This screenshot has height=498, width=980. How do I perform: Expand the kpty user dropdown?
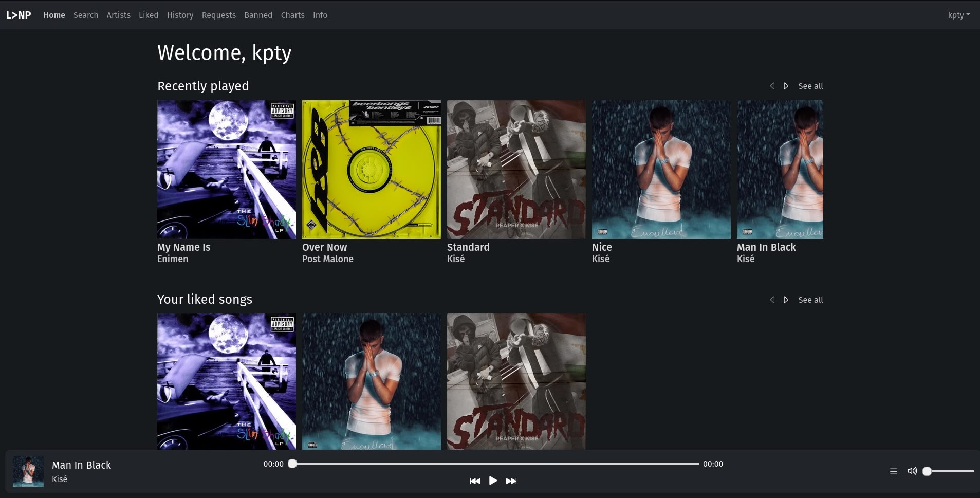[x=959, y=15]
